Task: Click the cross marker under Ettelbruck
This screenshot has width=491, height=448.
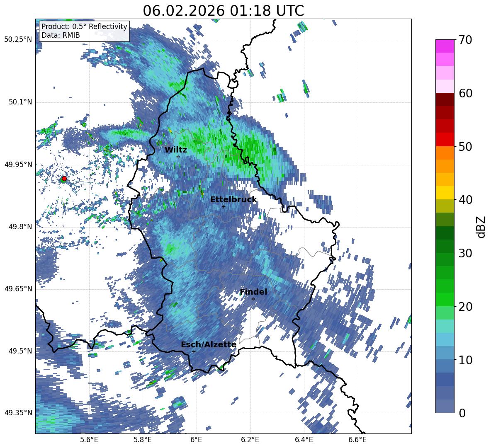Action: (224, 206)
